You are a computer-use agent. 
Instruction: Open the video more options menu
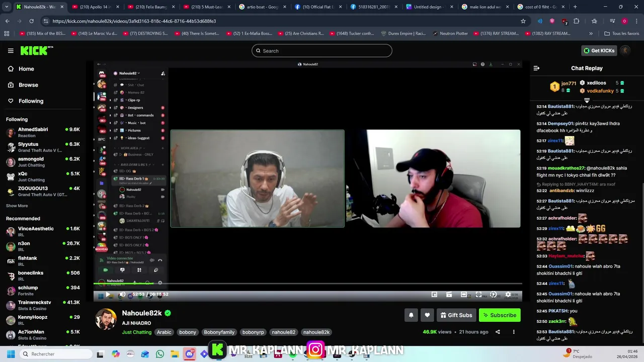514,332
